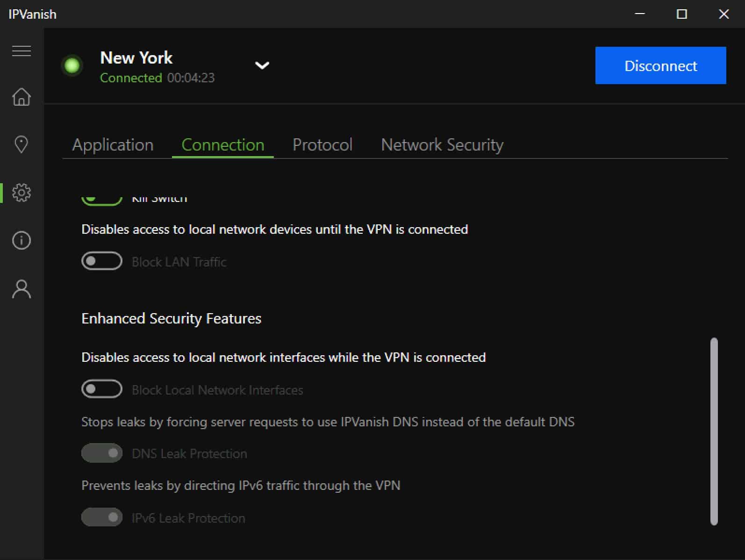745x560 pixels.
Task: Maximize the IPVanish window
Action: tap(682, 14)
